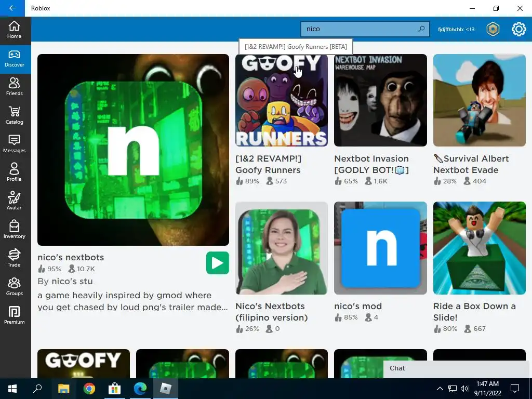Click the username fjdjffbhchb: <13
Image resolution: width=532 pixels, height=399 pixels.
[x=456, y=30]
